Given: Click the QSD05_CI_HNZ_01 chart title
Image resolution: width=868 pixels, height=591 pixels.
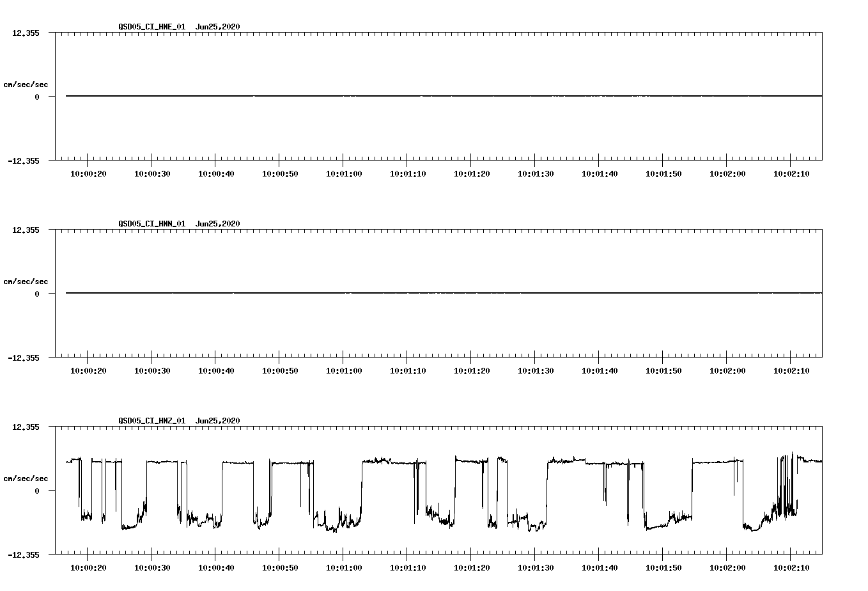Looking at the screenshot, I should [179, 420].
